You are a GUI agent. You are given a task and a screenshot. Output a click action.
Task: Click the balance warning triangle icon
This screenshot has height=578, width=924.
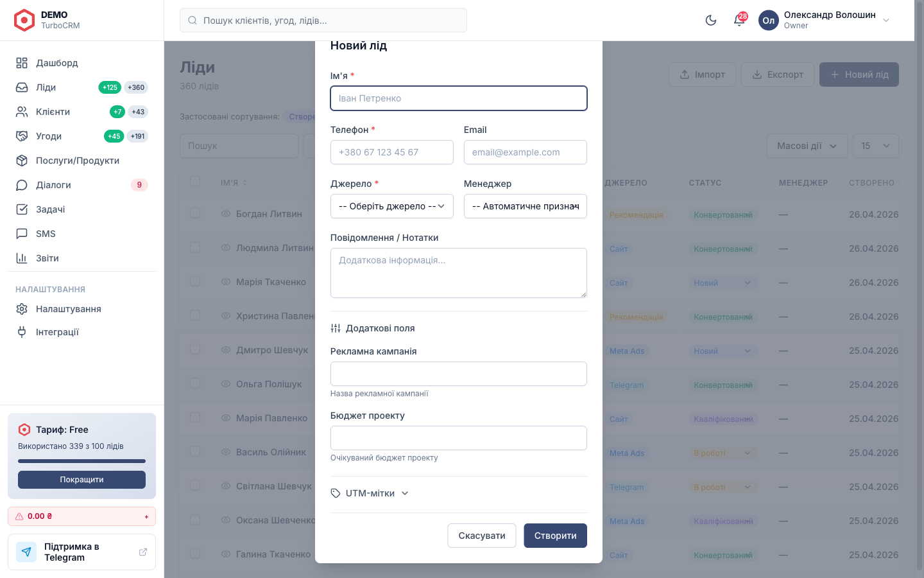[19, 516]
